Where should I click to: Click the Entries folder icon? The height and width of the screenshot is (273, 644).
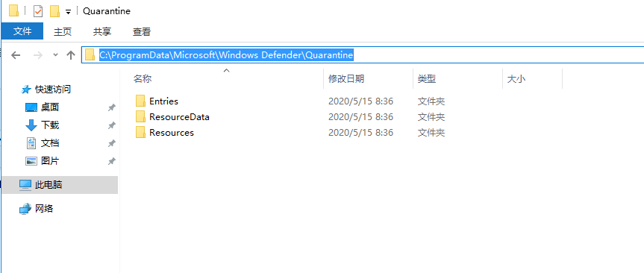tap(140, 101)
